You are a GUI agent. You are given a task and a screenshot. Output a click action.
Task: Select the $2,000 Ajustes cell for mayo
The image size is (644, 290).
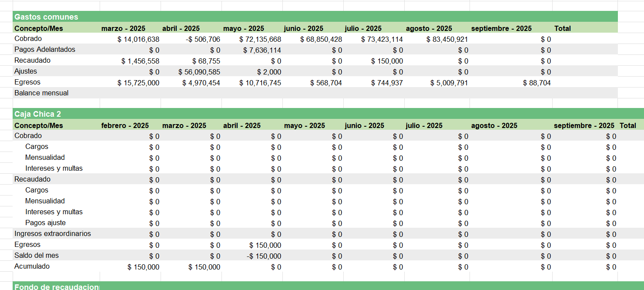tap(269, 72)
